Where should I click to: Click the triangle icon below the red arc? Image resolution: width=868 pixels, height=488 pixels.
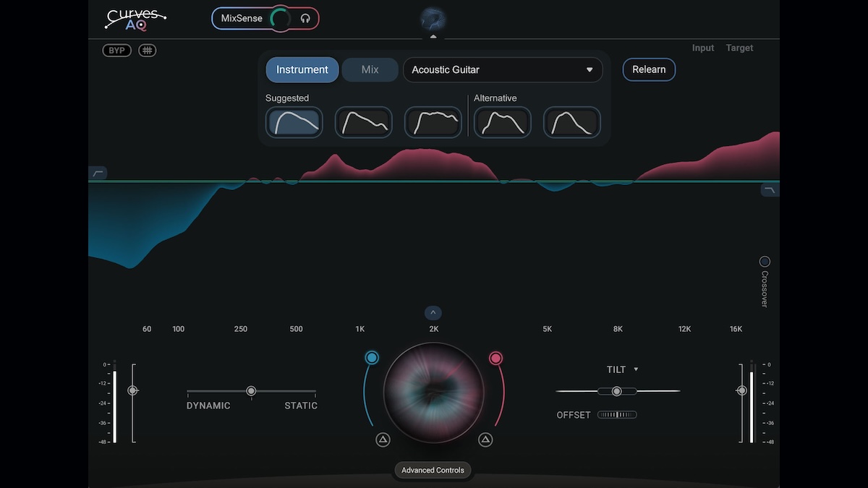pos(485,439)
